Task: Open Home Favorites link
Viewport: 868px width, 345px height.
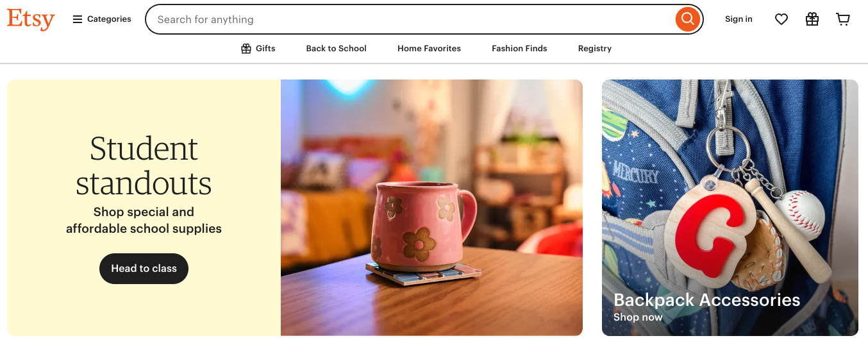Action: 429,49
